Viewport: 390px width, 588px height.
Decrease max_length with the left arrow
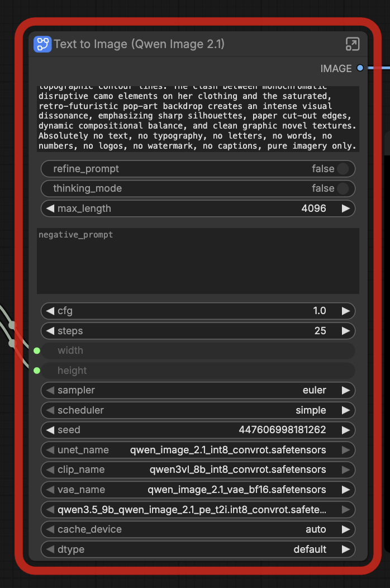pos(50,208)
